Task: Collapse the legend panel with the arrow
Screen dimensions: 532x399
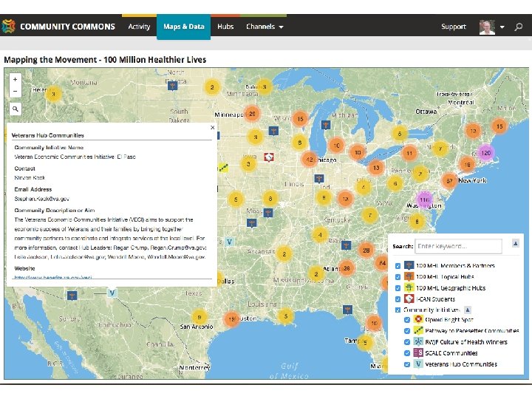Action: [516, 243]
